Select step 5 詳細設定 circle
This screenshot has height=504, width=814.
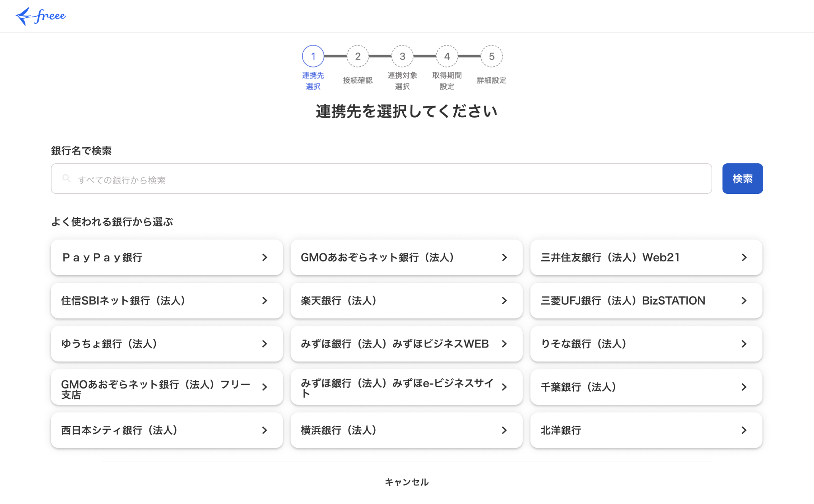click(492, 56)
